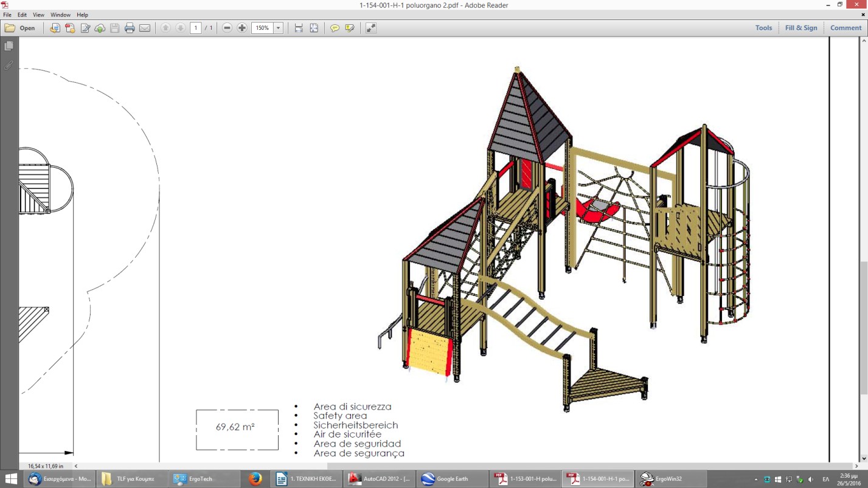Image resolution: width=868 pixels, height=488 pixels.
Task: Click the Send by email envelope icon
Action: [145, 28]
